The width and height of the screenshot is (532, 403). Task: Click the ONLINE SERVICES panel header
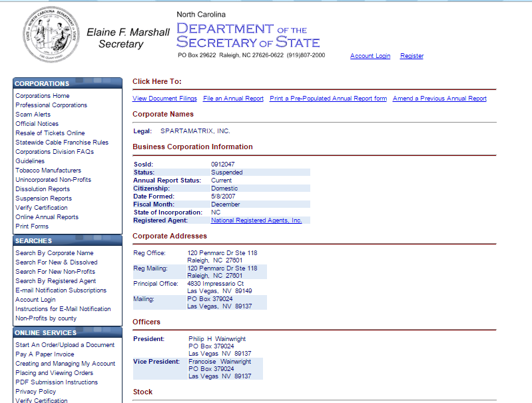(x=67, y=332)
